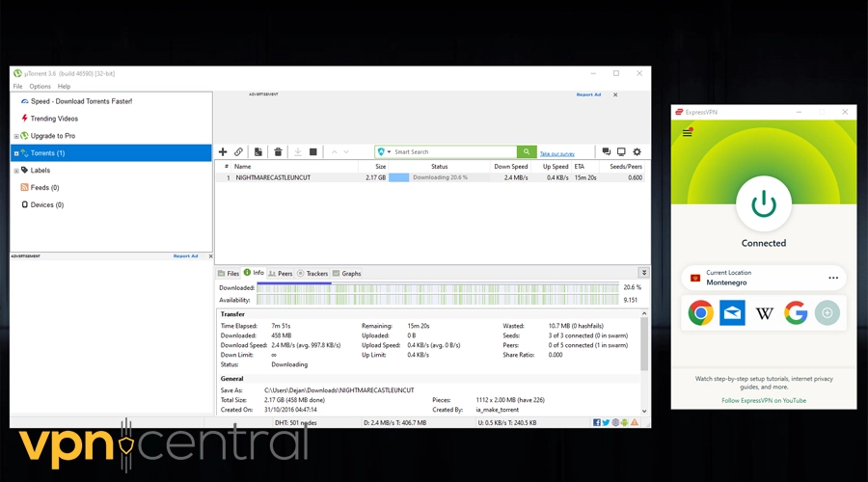Click the Move Up Queue arrow
This screenshot has height=482, width=868.
click(x=334, y=151)
